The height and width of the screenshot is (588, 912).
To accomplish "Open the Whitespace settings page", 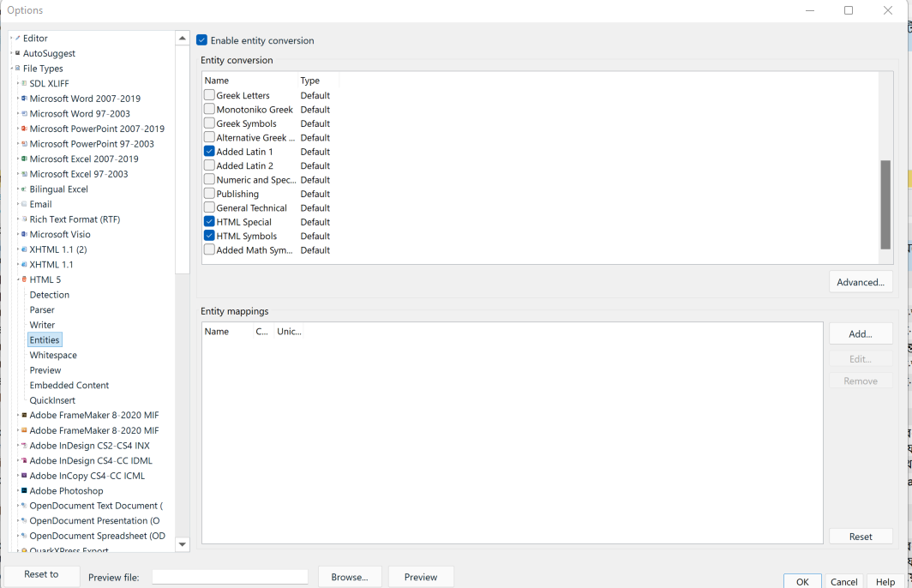I will pyautogui.click(x=53, y=356).
